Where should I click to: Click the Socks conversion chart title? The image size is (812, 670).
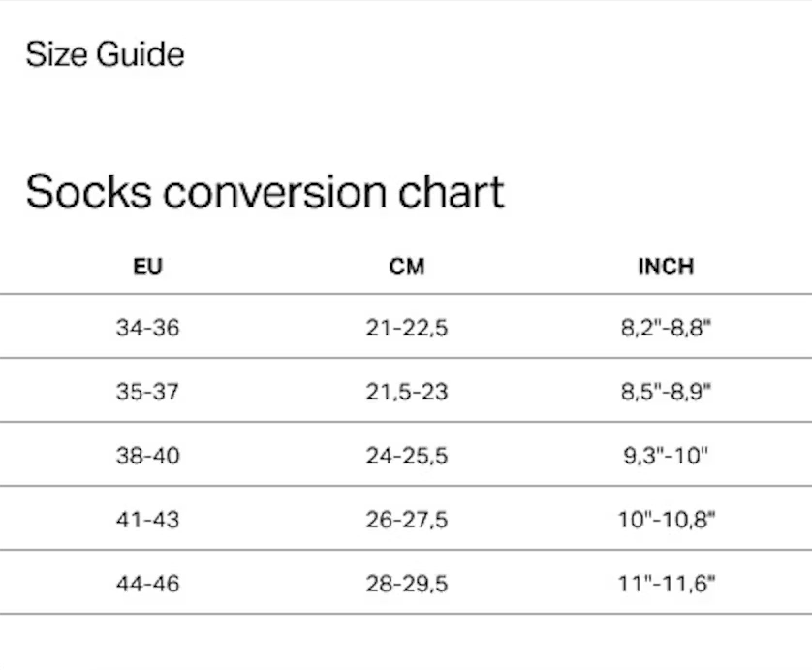265,192
